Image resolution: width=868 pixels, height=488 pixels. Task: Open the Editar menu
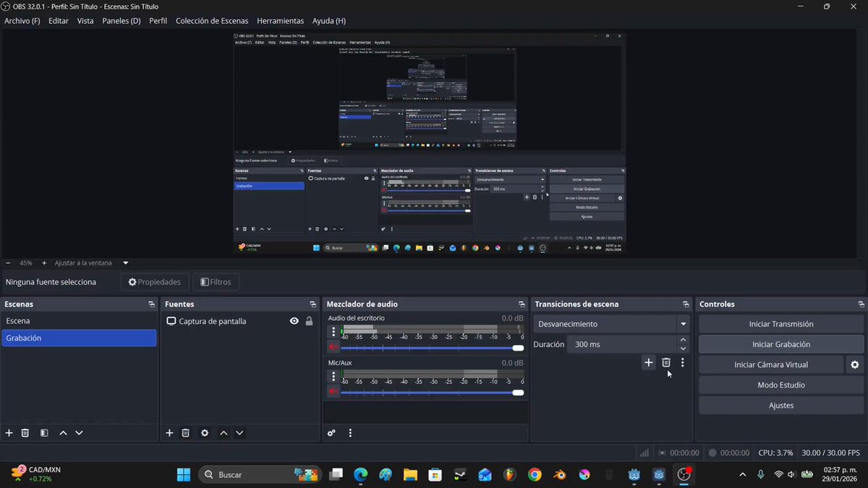pos(59,21)
